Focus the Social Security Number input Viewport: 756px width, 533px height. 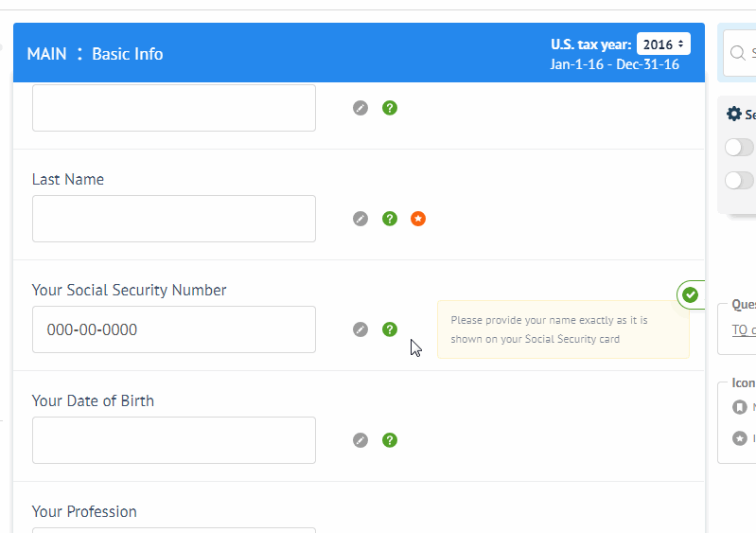[x=173, y=329]
